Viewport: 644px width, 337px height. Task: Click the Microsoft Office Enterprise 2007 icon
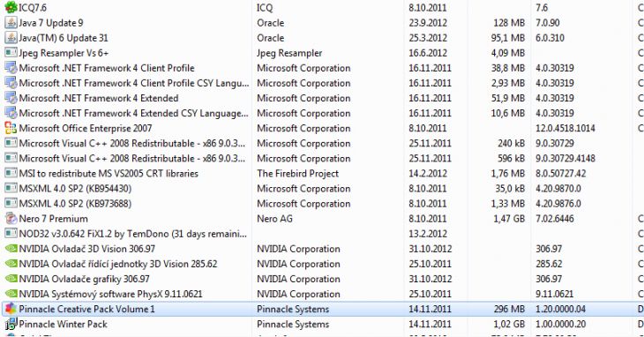click(x=11, y=128)
